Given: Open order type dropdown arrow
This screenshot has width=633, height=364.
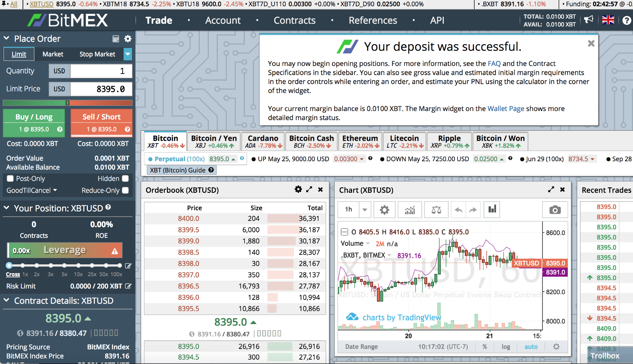Looking at the screenshot, I should (128, 54).
